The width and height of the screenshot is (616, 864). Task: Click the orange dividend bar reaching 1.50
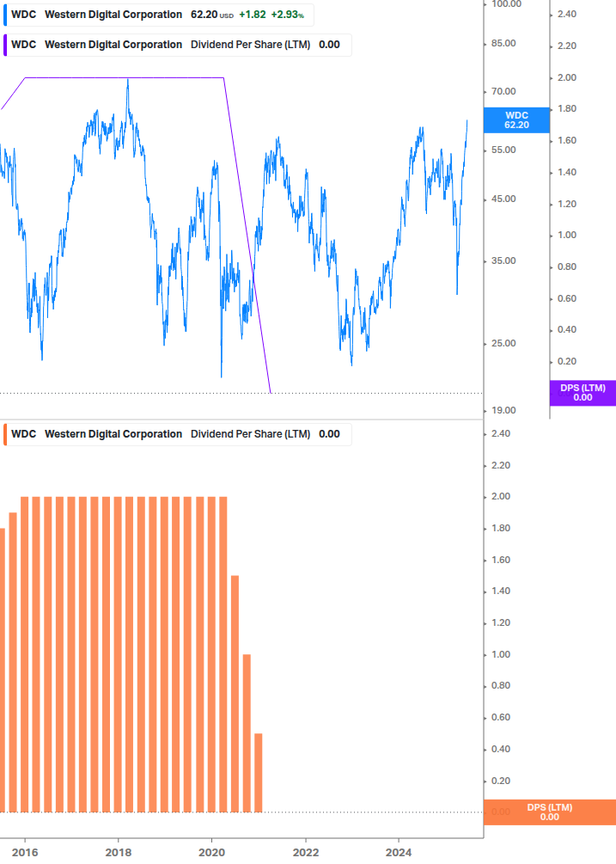coord(235,694)
